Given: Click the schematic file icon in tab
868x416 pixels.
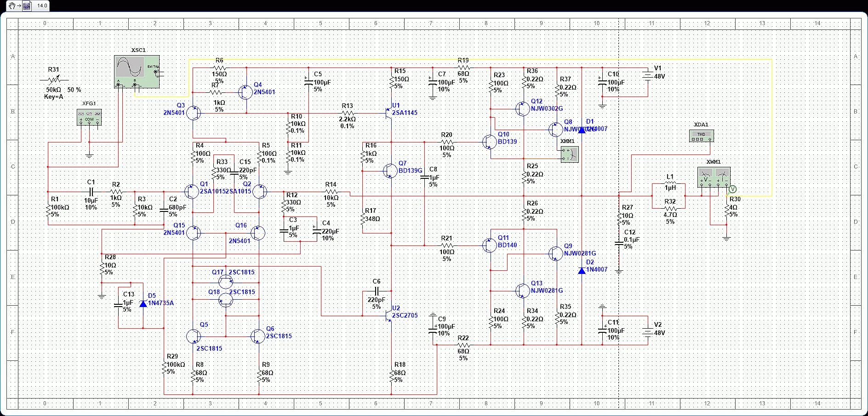Looking at the screenshot, I should tap(27, 6).
